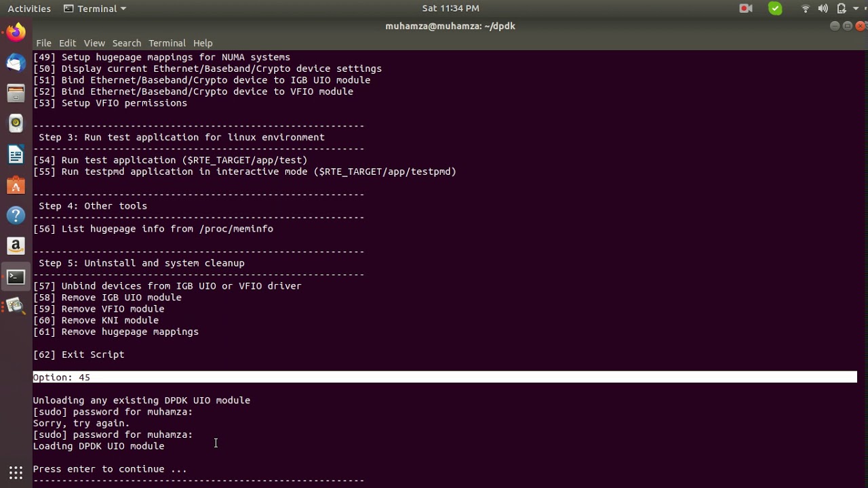This screenshot has height=488, width=868.
Task: Click '[51] Bind ... to IGB UIO module' line
Action: pos(202,80)
